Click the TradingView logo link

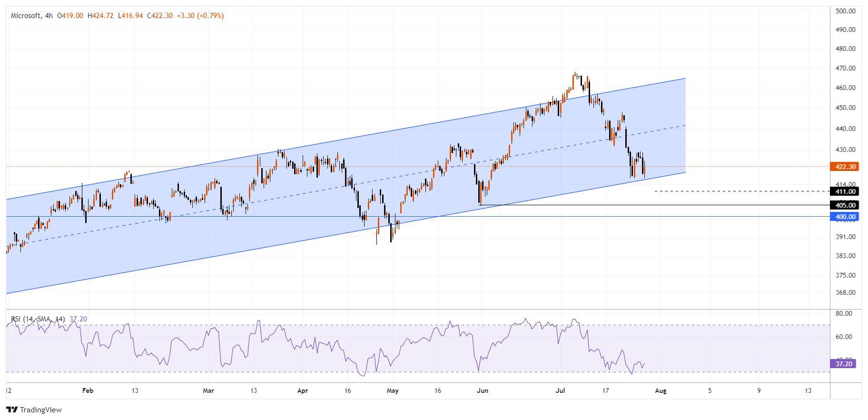(34, 410)
